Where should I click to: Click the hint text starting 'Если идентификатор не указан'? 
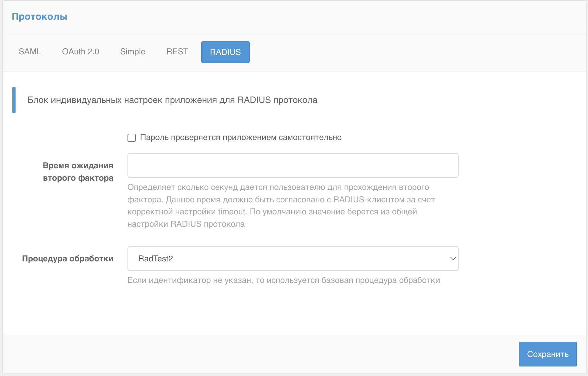tap(283, 280)
